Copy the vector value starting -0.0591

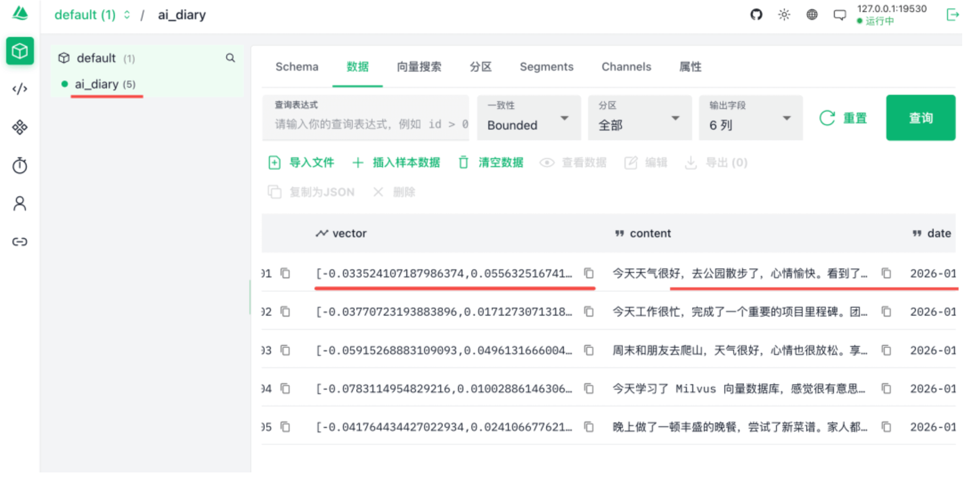(x=589, y=350)
